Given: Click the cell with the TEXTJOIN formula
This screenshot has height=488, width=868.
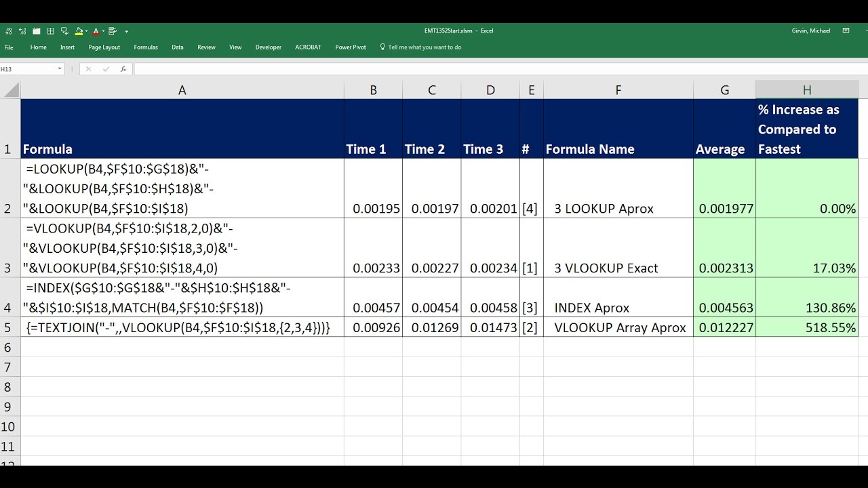Looking at the screenshot, I should tap(182, 327).
